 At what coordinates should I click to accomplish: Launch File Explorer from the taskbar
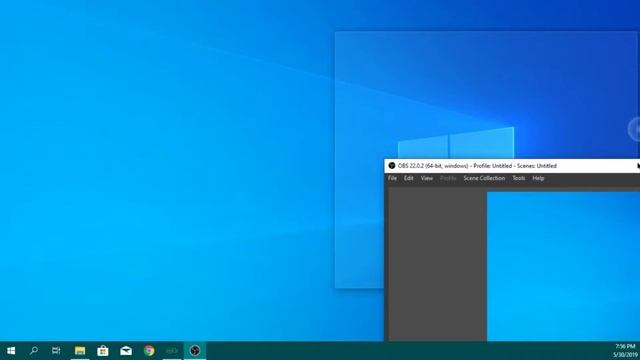click(80, 351)
